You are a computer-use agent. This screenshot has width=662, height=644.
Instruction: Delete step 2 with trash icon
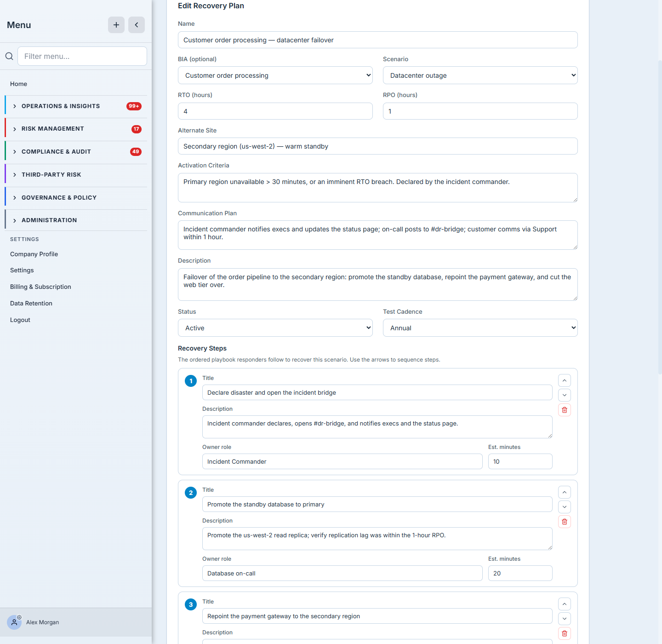coord(565,522)
